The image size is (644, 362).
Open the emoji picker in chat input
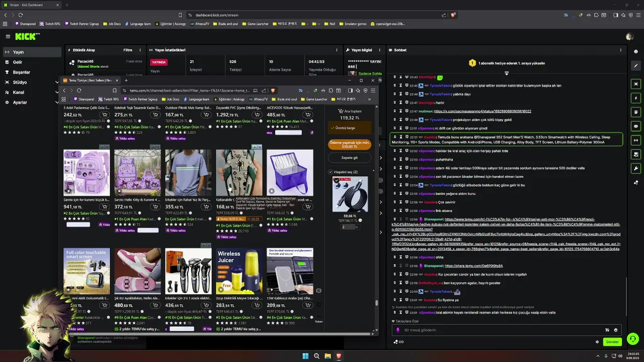616,330
